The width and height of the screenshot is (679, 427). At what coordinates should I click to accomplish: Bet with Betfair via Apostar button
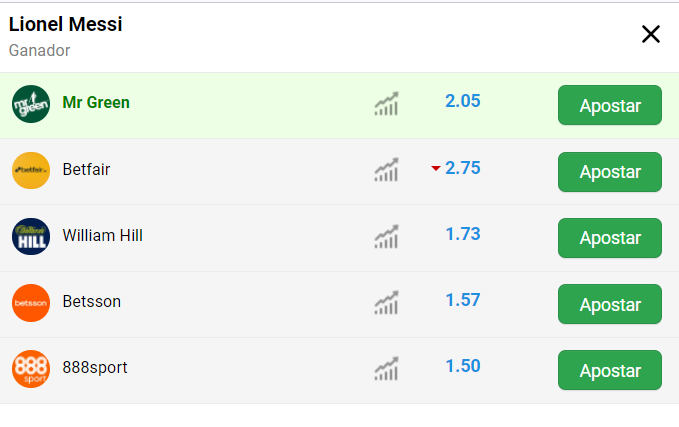pyautogui.click(x=610, y=172)
